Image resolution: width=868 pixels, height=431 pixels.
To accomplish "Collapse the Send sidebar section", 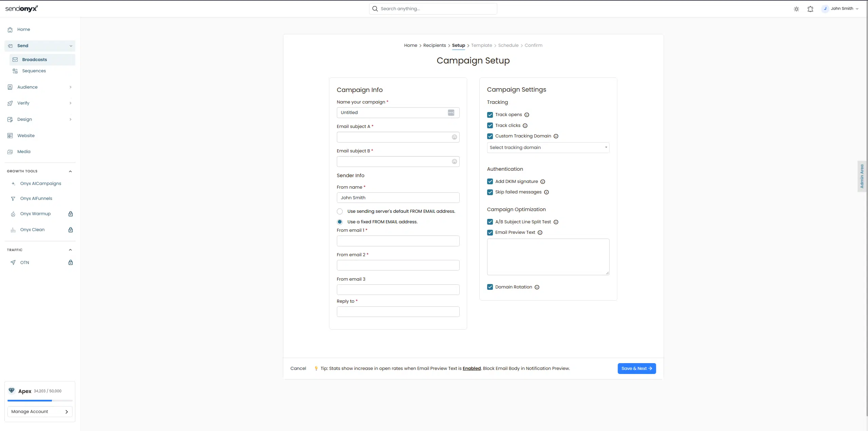I will 40,46.
